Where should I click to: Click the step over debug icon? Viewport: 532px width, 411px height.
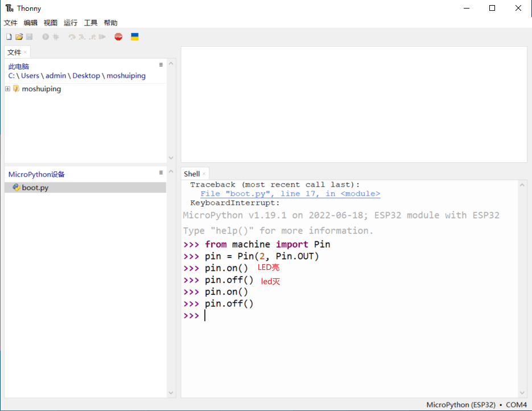tap(72, 37)
